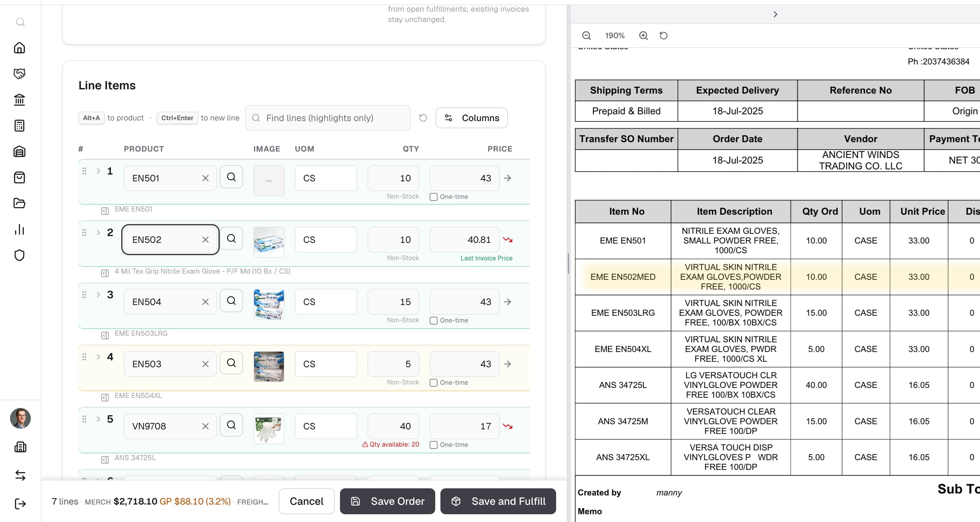Open the Columns settings button
The height and width of the screenshot is (522, 980).
click(471, 118)
